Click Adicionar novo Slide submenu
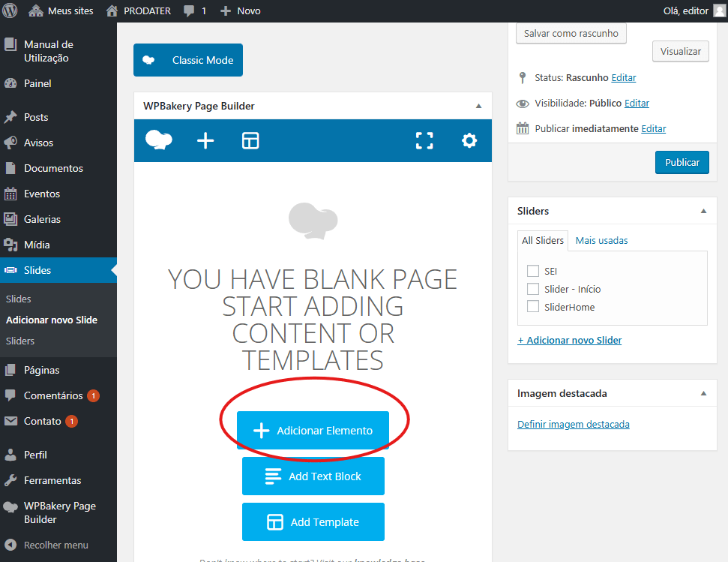 tap(52, 320)
